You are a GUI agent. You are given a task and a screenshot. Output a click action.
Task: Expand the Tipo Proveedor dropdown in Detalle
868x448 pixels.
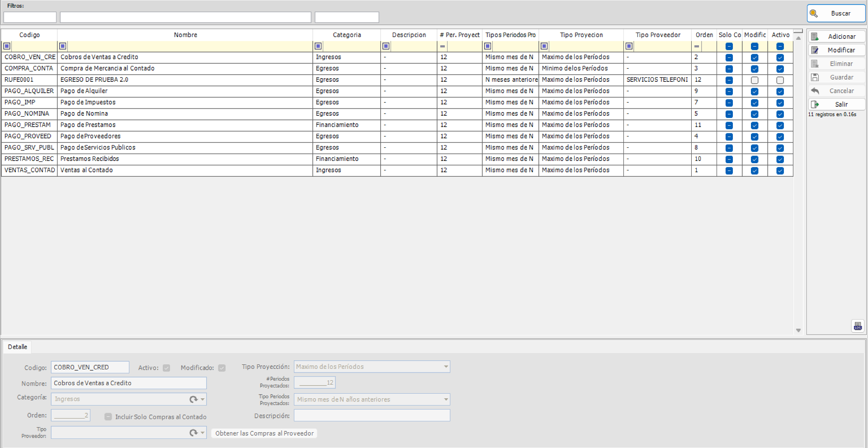click(x=203, y=433)
